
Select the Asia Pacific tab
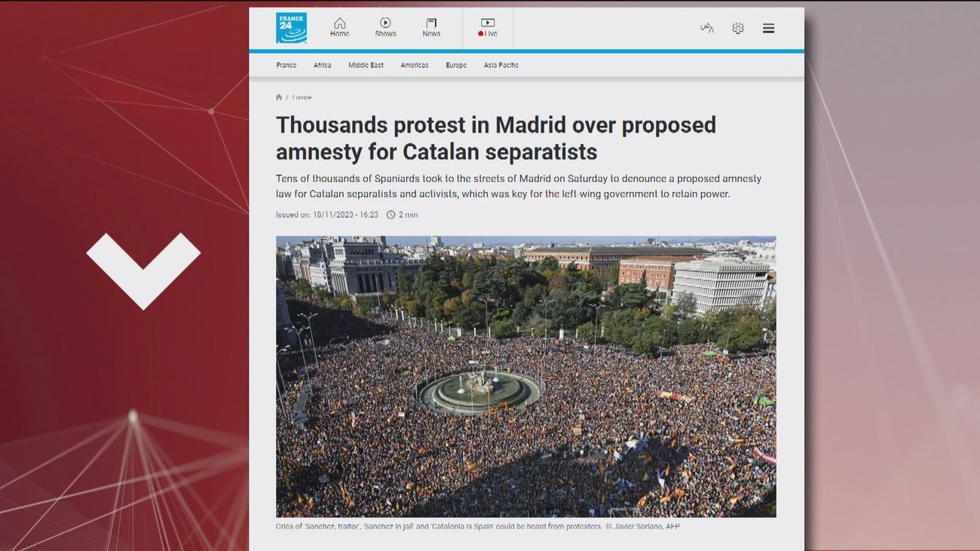pyautogui.click(x=501, y=65)
